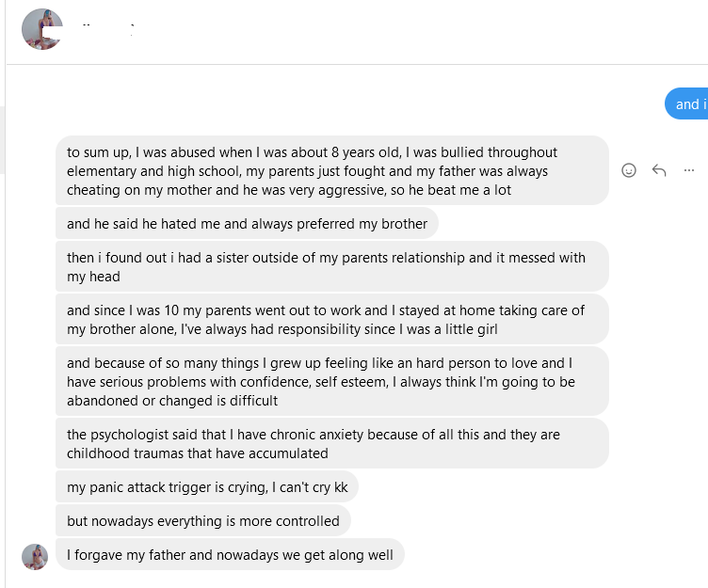Image resolution: width=708 pixels, height=588 pixels.
Task: Open the three-dot more options menu
Action: pyautogui.click(x=689, y=170)
